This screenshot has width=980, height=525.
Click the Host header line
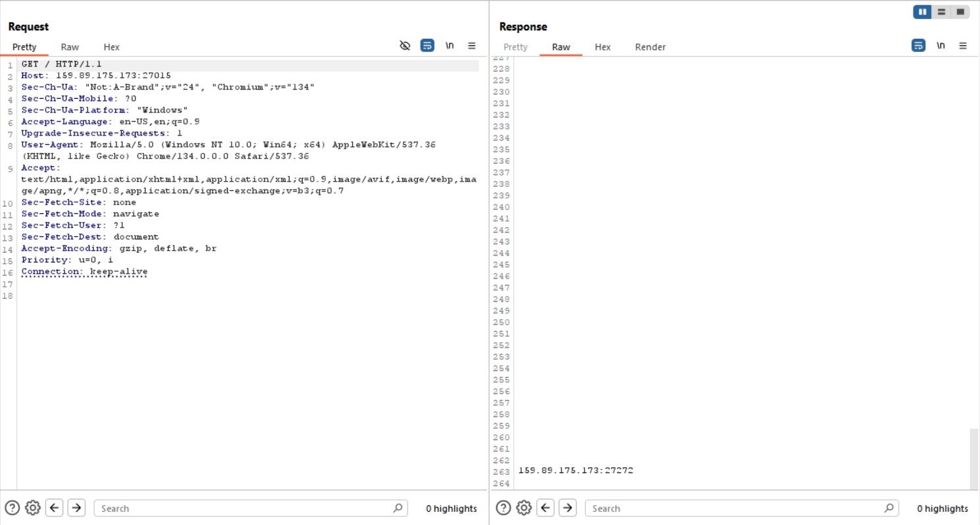[x=96, y=76]
